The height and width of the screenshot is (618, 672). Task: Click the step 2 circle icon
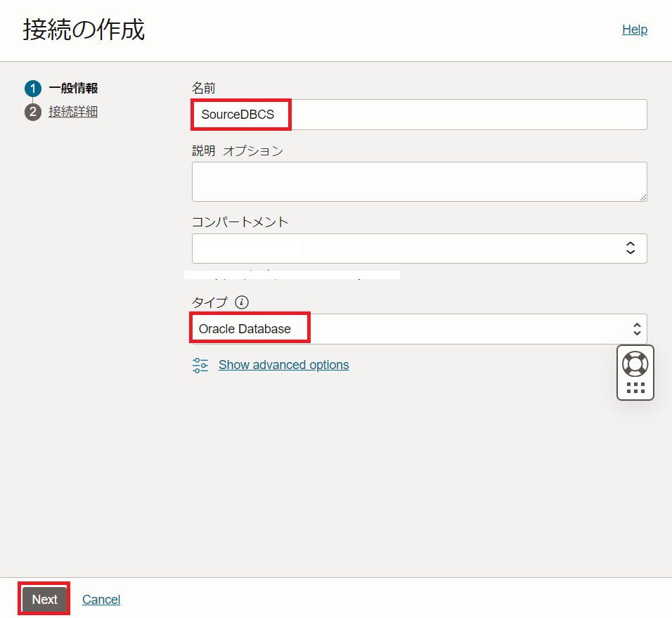coord(33,112)
